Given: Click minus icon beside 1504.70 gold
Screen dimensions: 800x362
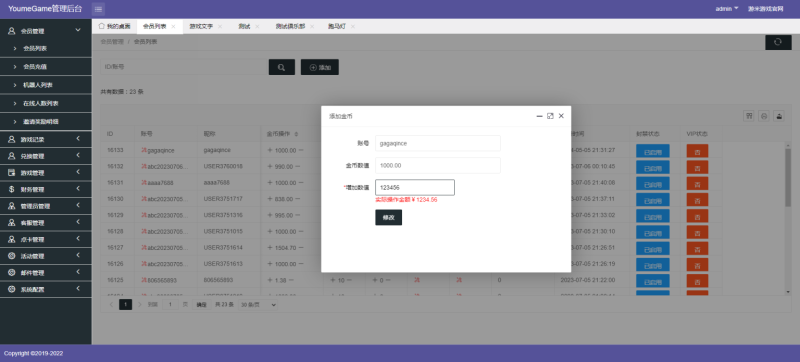Looking at the screenshot, I should [301, 248].
